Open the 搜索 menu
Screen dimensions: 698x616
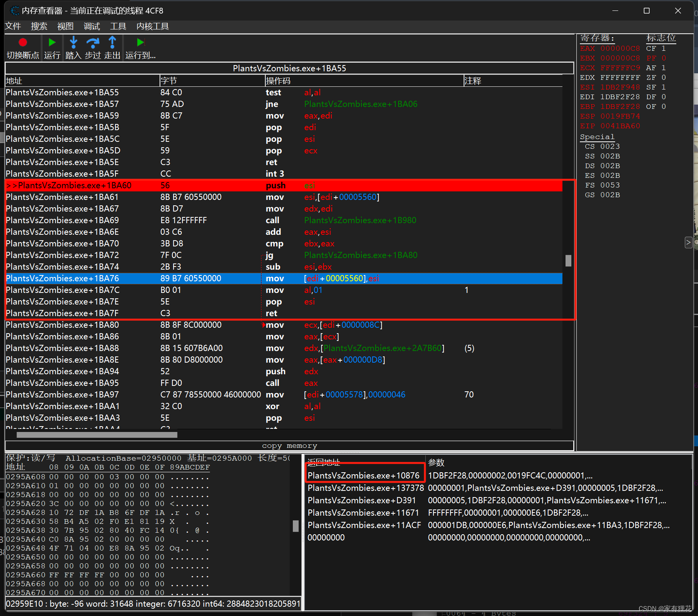tap(39, 26)
